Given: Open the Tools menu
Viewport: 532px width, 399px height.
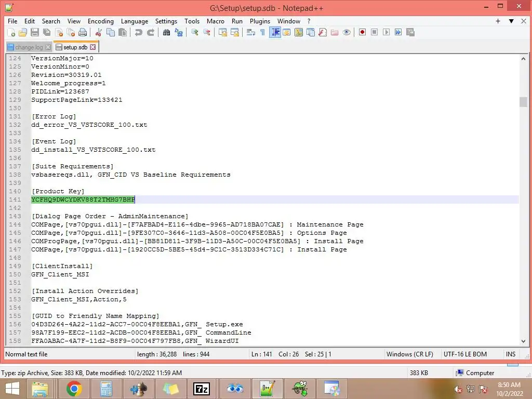Looking at the screenshot, I should click(192, 21).
